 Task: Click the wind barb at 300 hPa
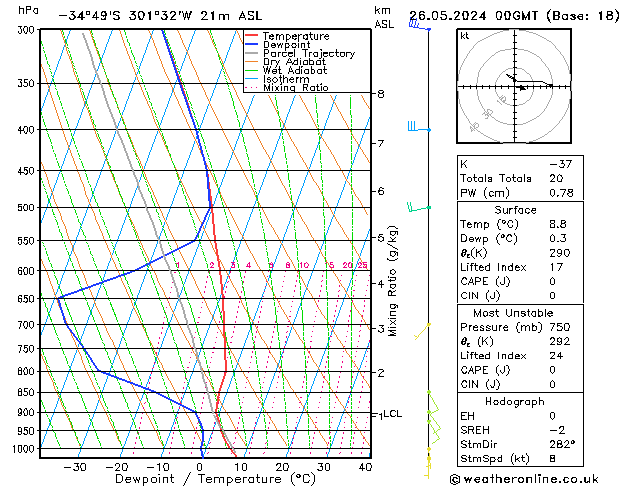[420, 26]
